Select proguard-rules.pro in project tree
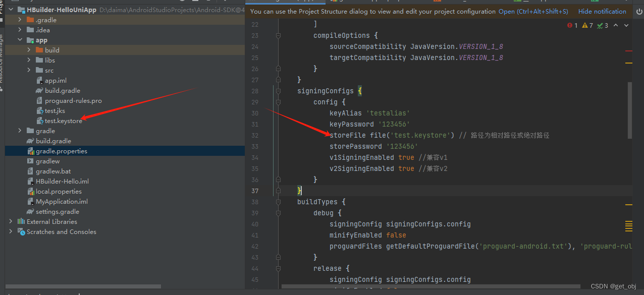The image size is (644, 295). (73, 101)
